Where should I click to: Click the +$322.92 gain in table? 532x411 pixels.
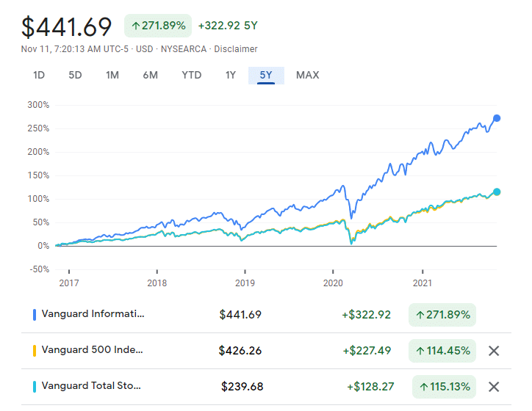(367, 315)
